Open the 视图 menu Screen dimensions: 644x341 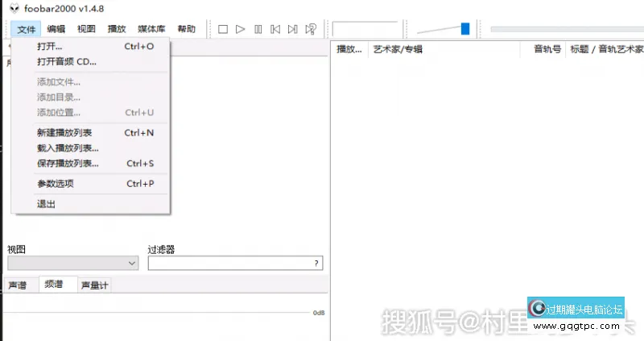click(x=86, y=29)
